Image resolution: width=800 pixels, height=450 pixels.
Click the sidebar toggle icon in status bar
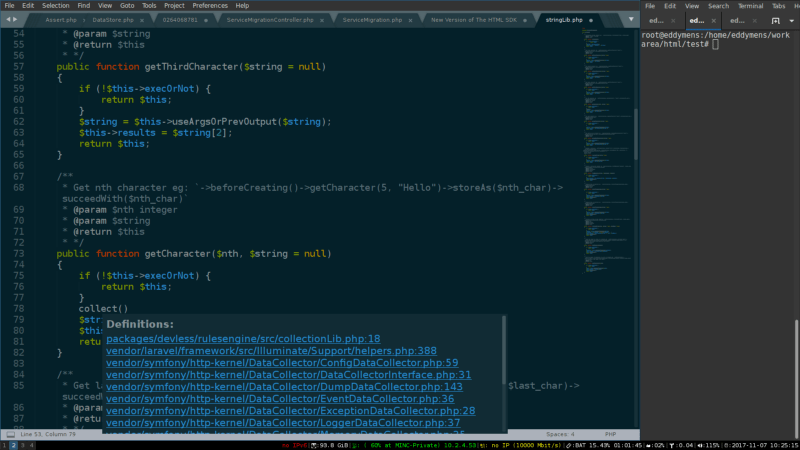click(x=10, y=435)
